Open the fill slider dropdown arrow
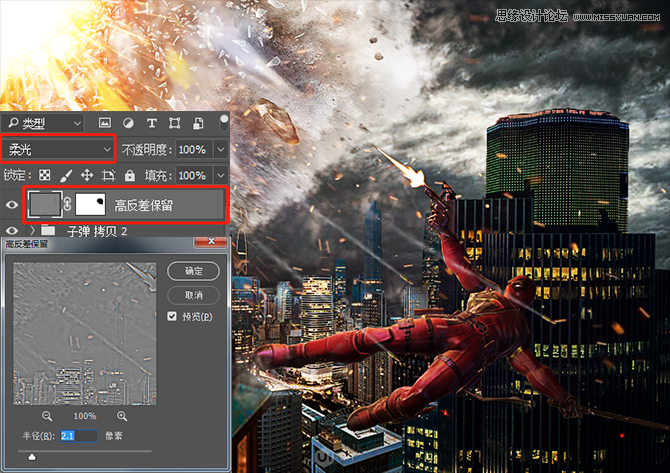 pos(220,175)
